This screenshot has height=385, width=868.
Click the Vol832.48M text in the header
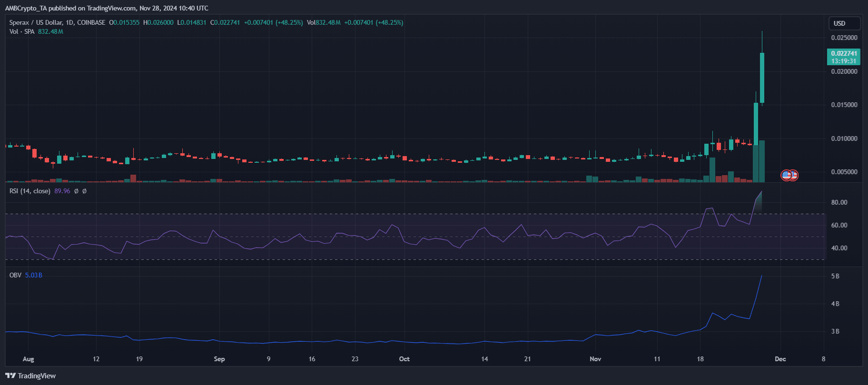(324, 22)
